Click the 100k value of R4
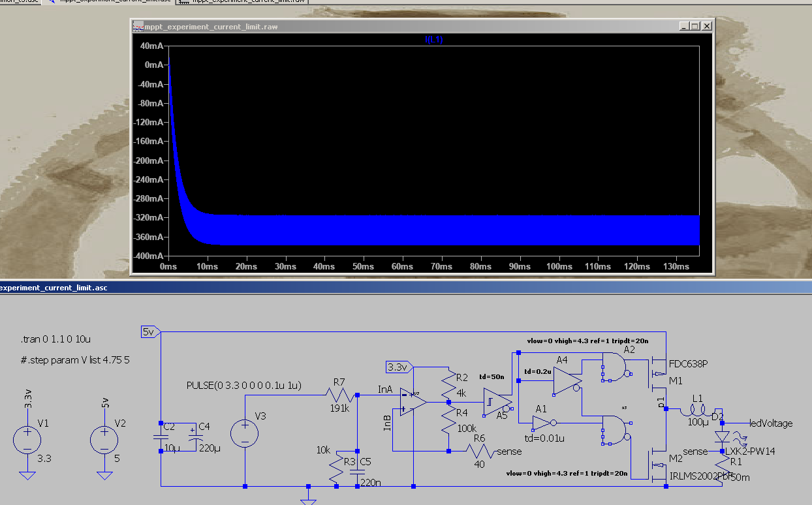The height and width of the screenshot is (505, 812). click(x=466, y=430)
